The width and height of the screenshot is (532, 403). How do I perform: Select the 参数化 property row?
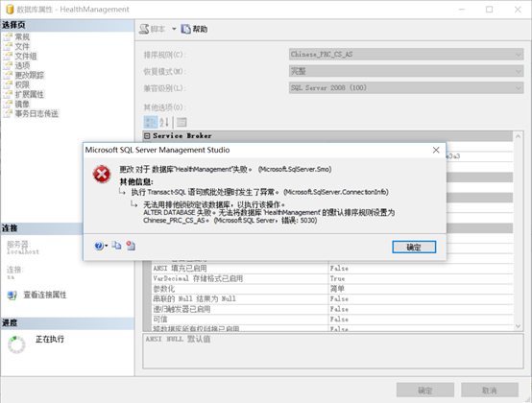tap(332, 289)
